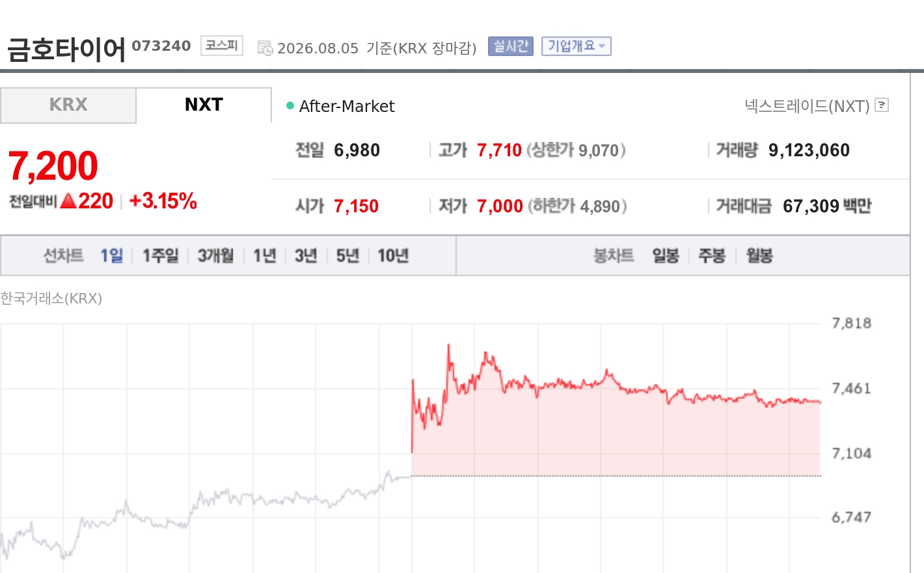
Task: Select the 3개월 line chart period
Action: click(215, 255)
